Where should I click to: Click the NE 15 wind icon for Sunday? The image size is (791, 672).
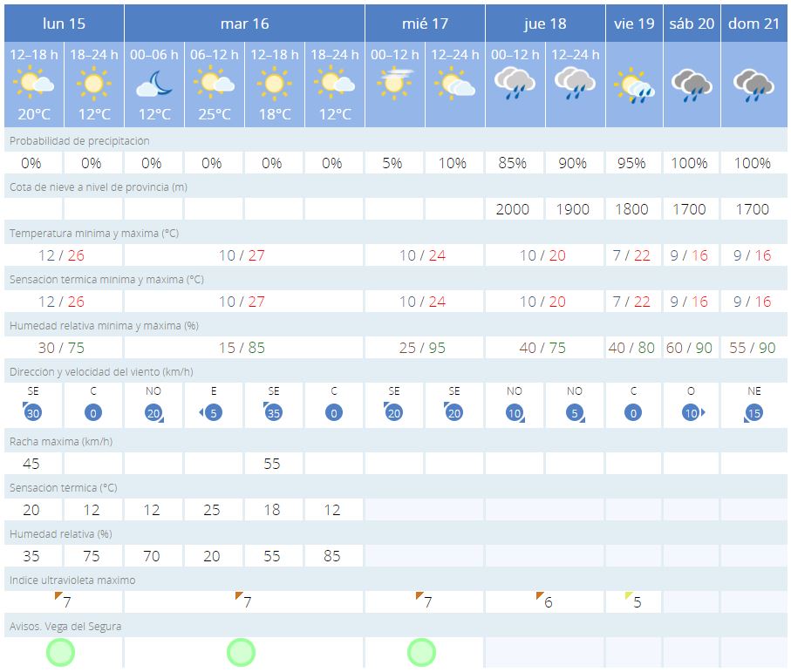pos(753,406)
